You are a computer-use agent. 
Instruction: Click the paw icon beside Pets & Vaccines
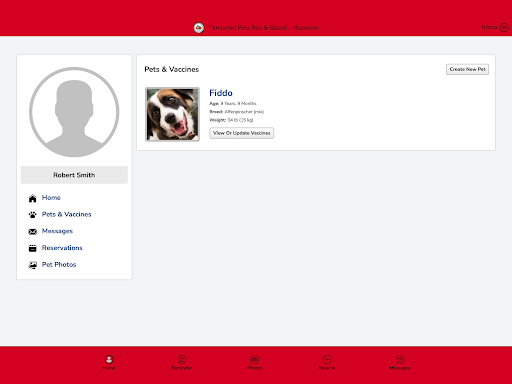point(32,215)
